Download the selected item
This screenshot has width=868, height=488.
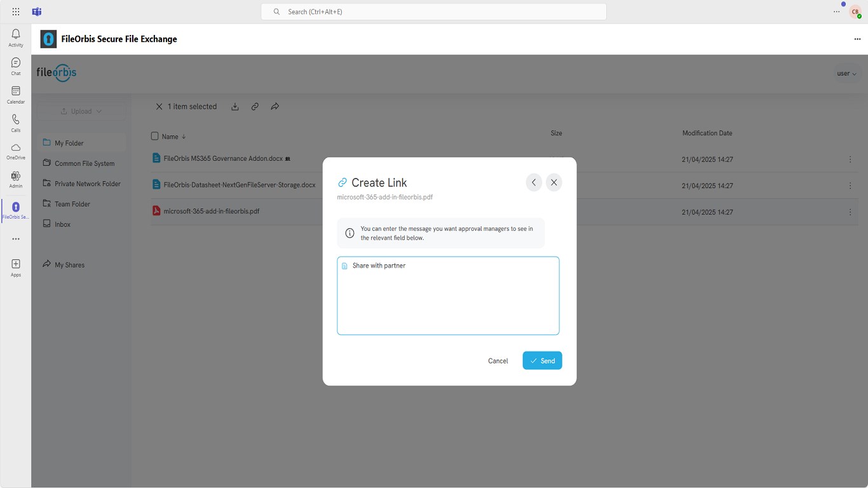coord(235,107)
